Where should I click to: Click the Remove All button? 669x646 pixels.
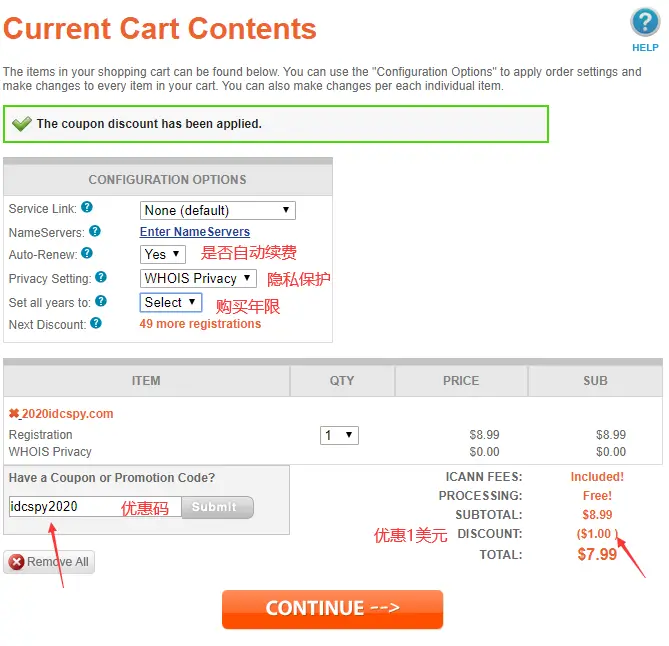49,562
